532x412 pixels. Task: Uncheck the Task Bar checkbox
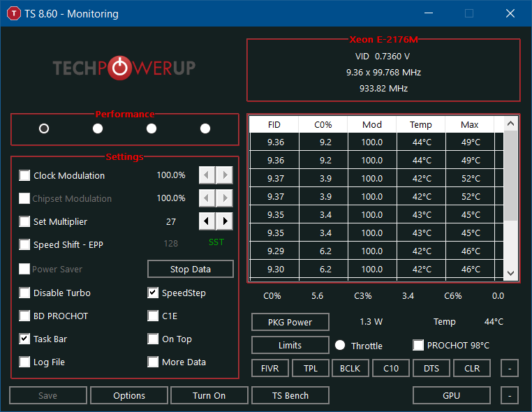pyautogui.click(x=24, y=339)
